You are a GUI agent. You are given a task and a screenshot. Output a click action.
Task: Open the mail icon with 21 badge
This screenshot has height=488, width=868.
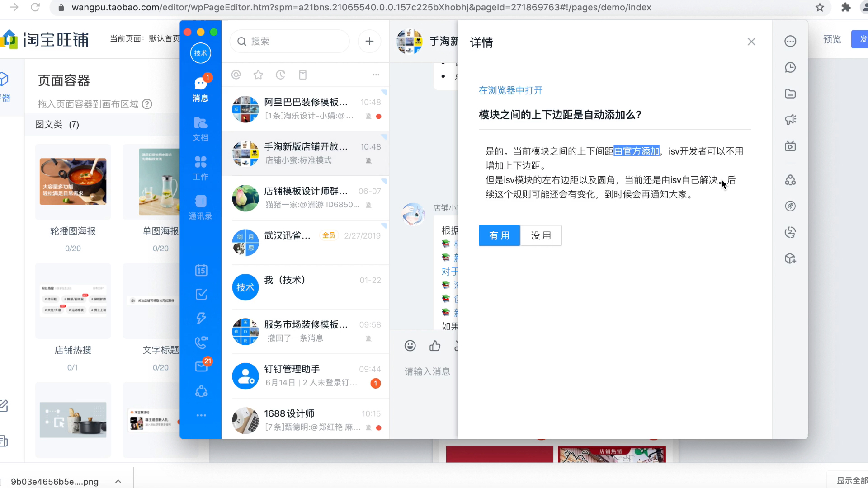pos(202,365)
